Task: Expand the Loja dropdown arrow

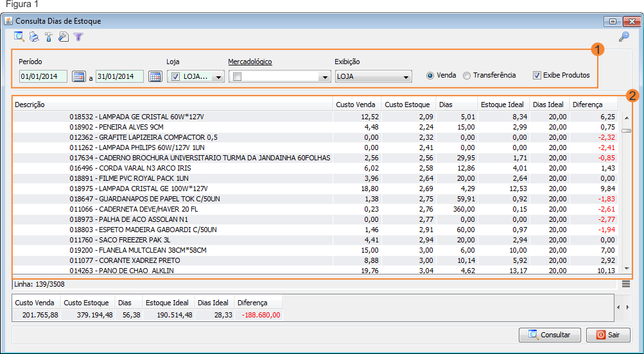Action: coord(218,77)
